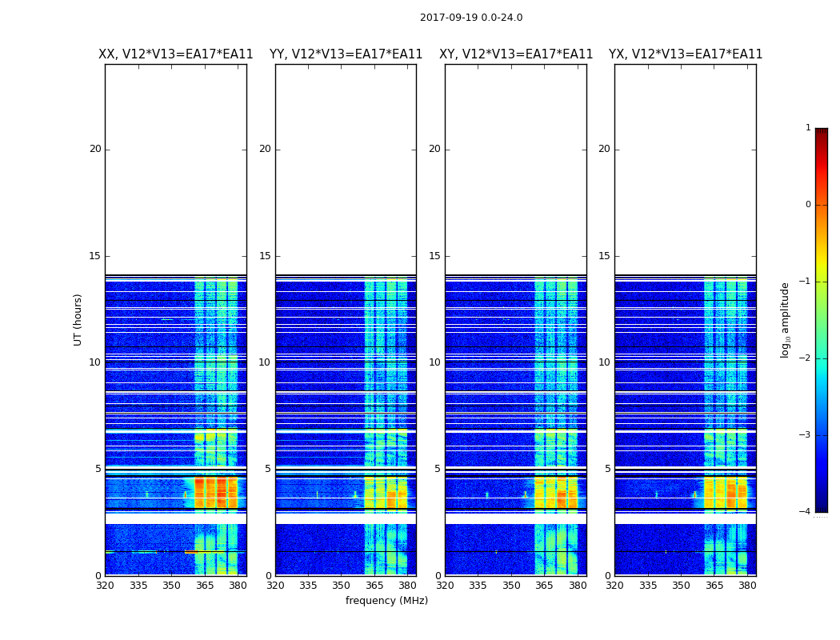Click the UT (hours) axis label
The height and width of the screenshot is (640, 840).
(x=78, y=320)
